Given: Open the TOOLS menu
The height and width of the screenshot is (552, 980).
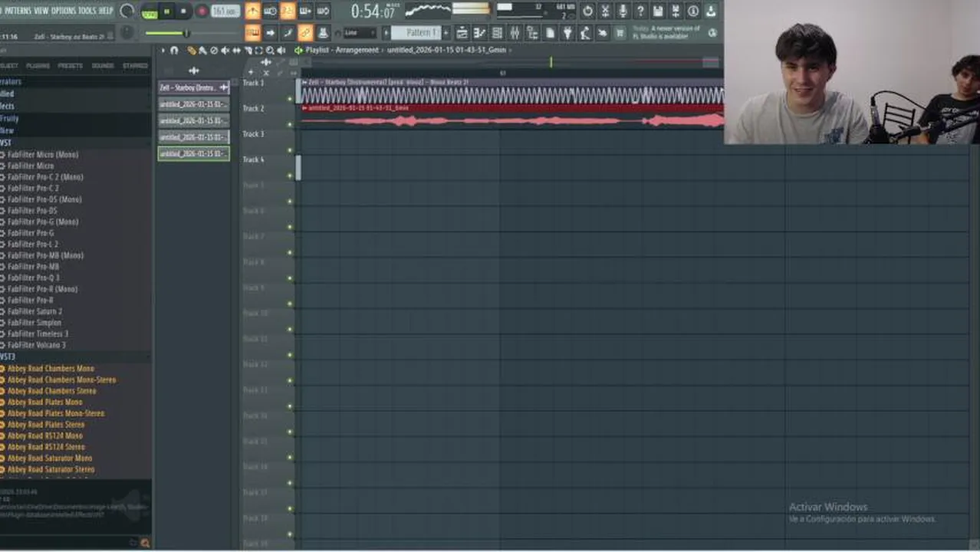Looking at the screenshot, I should click(87, 11).
